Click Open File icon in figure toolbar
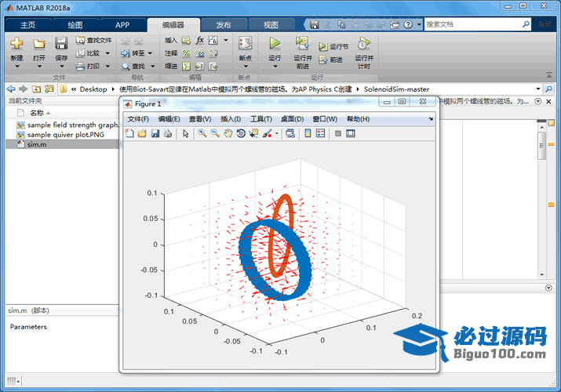This screenshot has width=561, height=392. 142,133
